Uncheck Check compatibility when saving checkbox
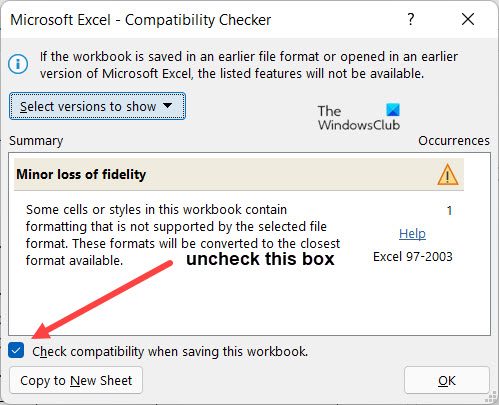 16,350
